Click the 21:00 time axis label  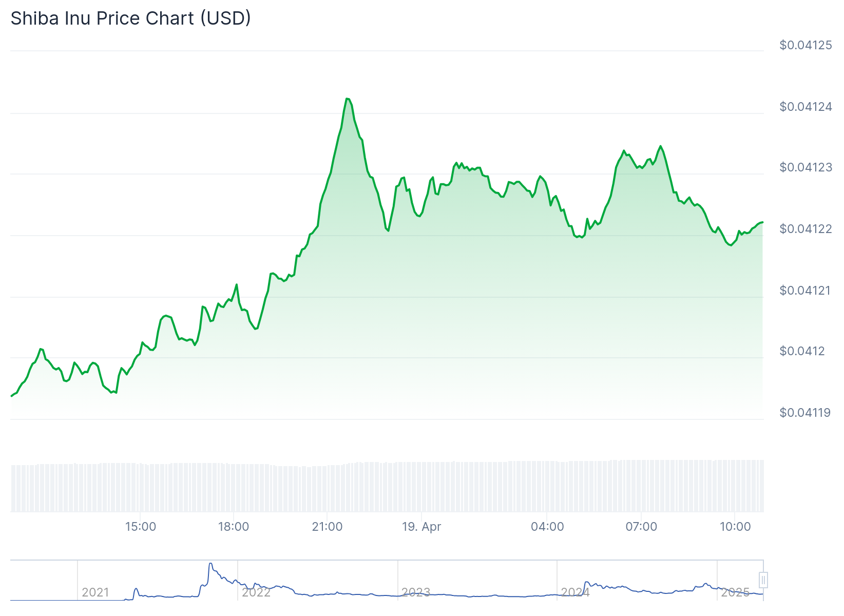point(327,527)
